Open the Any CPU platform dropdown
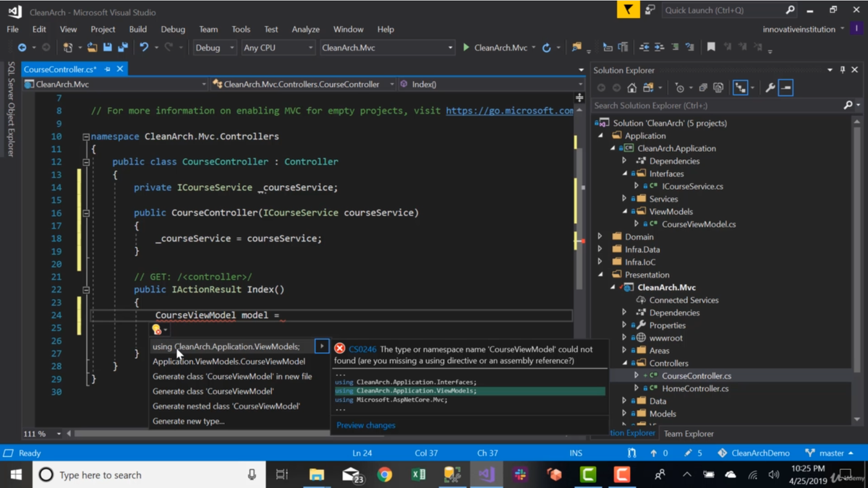Screen dimensions: 868x488 278,48
